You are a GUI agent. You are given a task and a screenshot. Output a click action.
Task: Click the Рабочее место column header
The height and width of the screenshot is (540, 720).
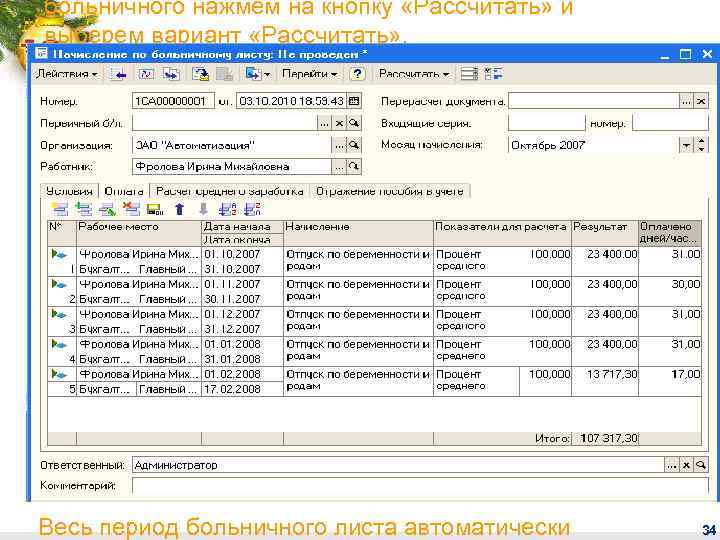pyautogui.click(x=139, y=233)
